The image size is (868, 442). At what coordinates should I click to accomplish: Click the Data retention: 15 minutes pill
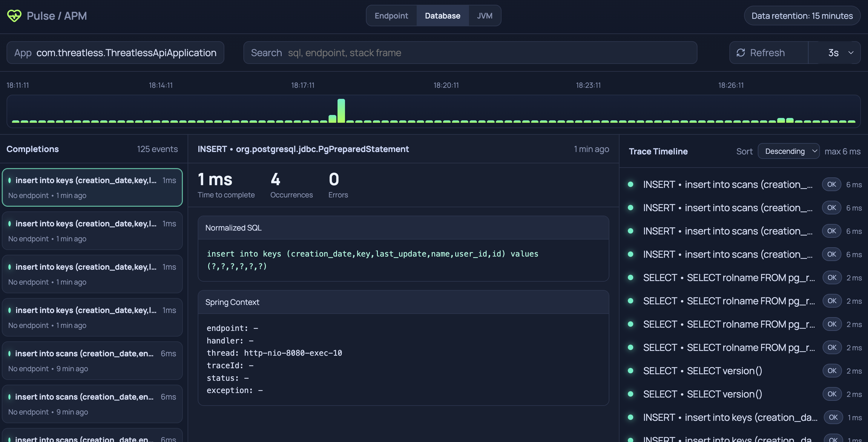[x=802, y=16]
